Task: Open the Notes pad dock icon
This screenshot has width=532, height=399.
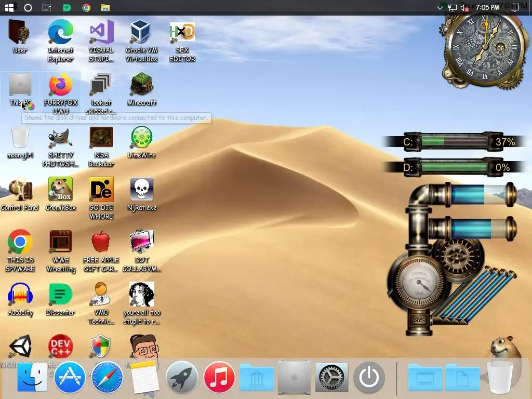Action: (x=144, y=378)
